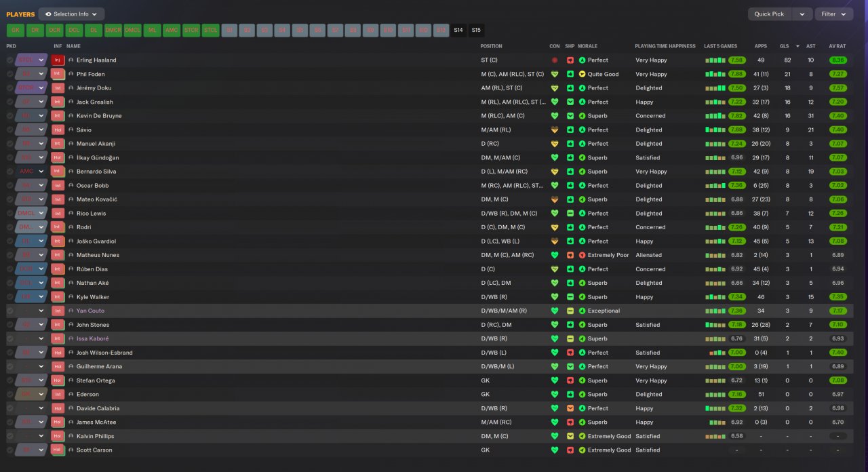Tick the selection circle for Kalvin Phillips
The width and height of the screenshot is (868, 472).
tap(9, 436)
